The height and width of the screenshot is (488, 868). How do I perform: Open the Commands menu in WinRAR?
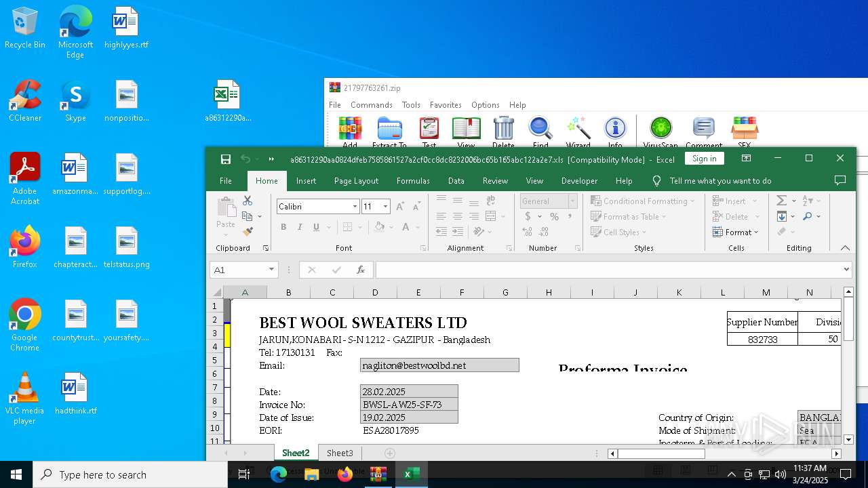[372, 105]
